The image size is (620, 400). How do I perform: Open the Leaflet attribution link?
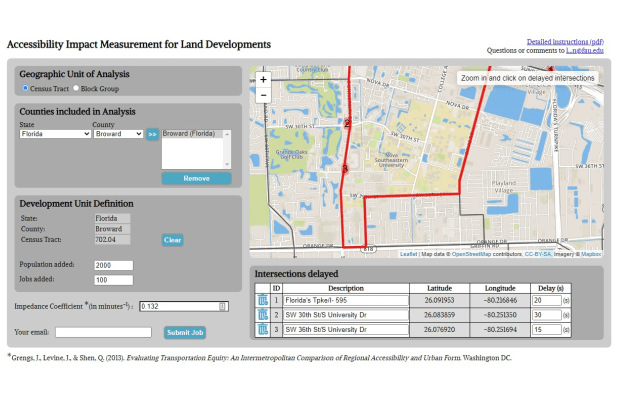pos(408,254)
